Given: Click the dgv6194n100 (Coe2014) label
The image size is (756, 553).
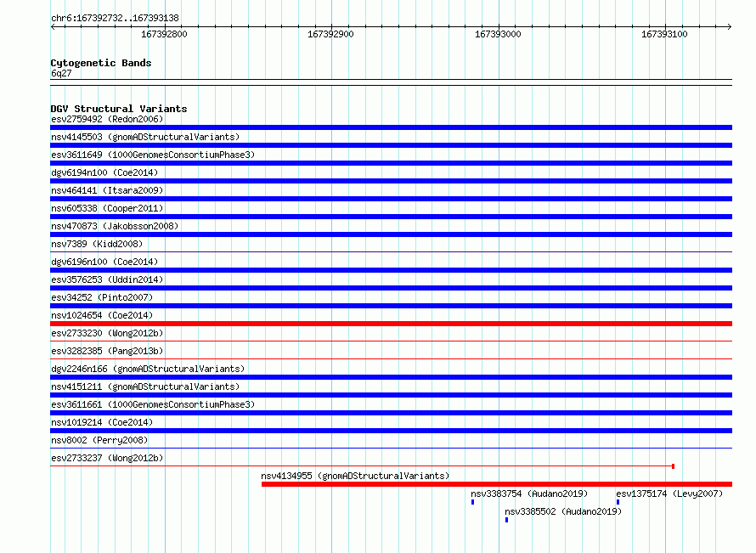Looking at the screenshot, I should tap(104, 172).
